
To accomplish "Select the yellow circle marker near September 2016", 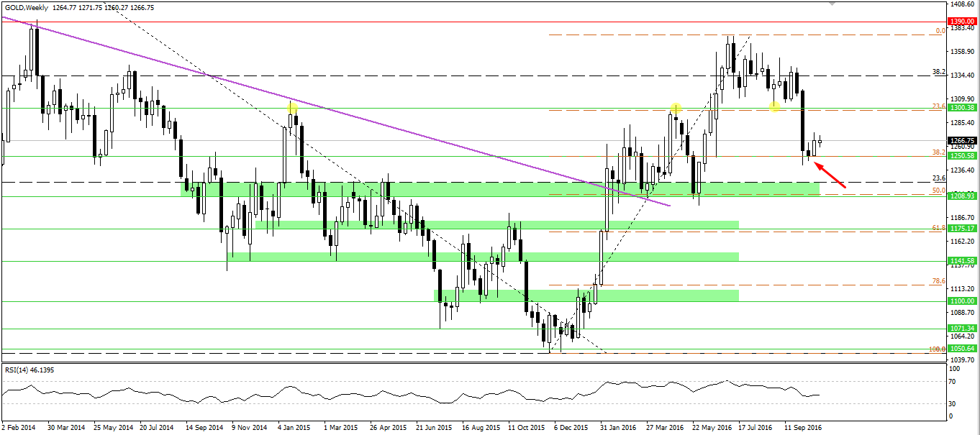I will click(774, 107).
